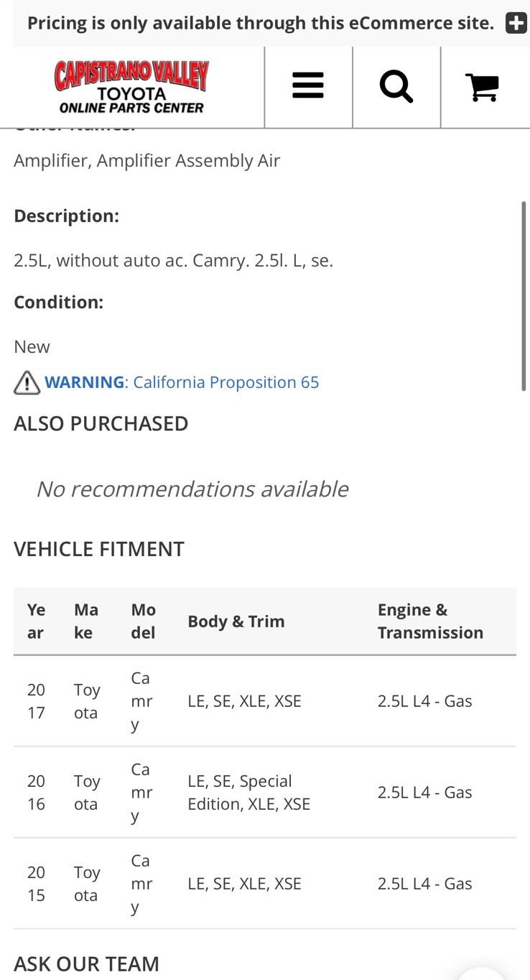530x980 pixels.
Task: Click the Capistrano Valley Toyota logo
Action: [x=131, y=88]
